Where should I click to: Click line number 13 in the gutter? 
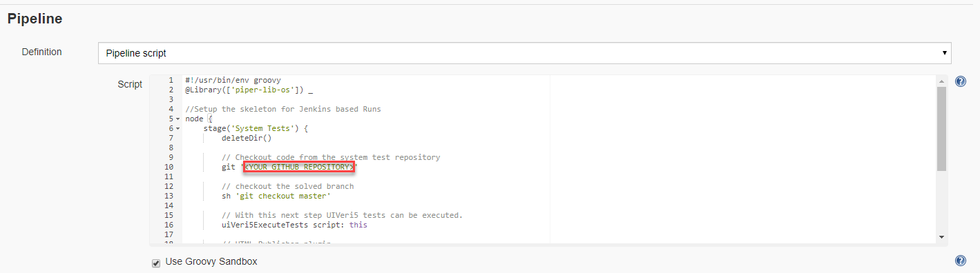coord(169,196)
